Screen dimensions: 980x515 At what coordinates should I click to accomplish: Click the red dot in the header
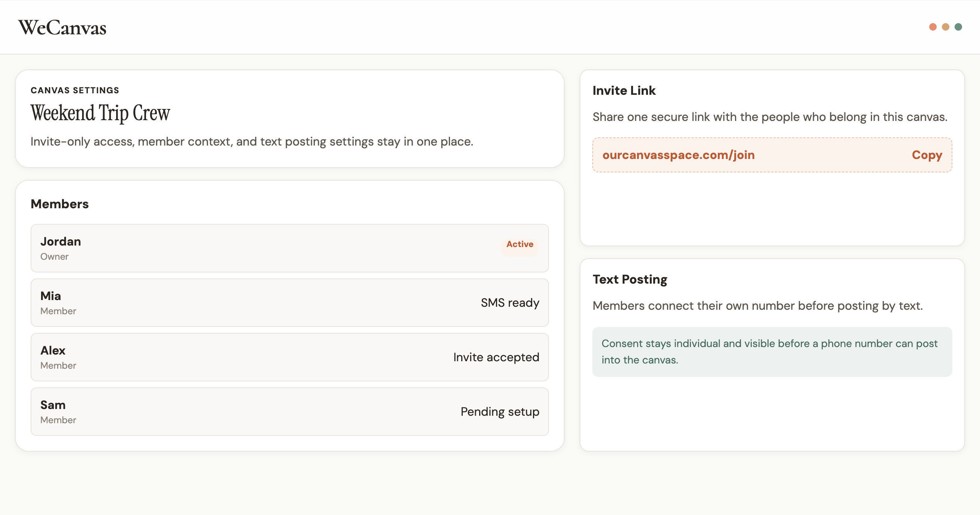pos(933,27)
